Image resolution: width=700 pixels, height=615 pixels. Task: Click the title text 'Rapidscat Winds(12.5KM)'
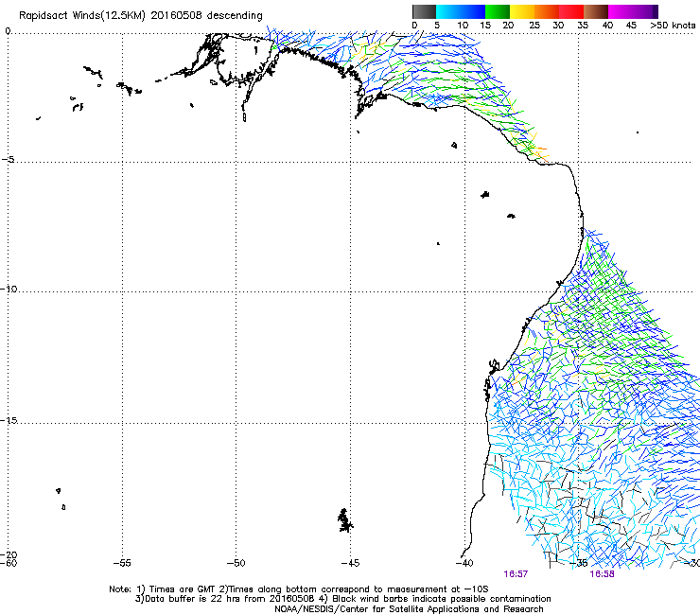(82, 16)
